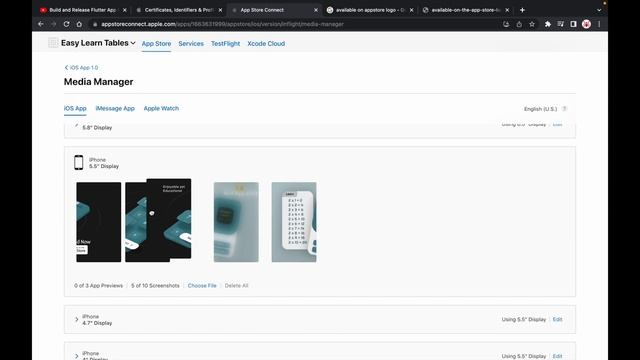Close the Build and Release Flutter App tab
This screenshot has width=640, height=360.
tap(124, 10)
